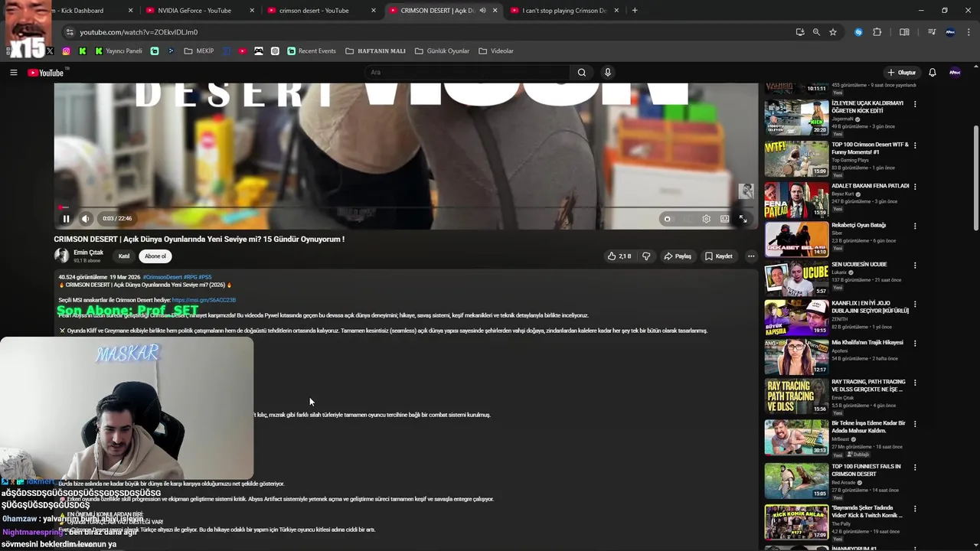Image resolution: width=980 pixels, height=551 pixels.
Task: Seek on the video progress bar
Action: (x=406, y=207)
